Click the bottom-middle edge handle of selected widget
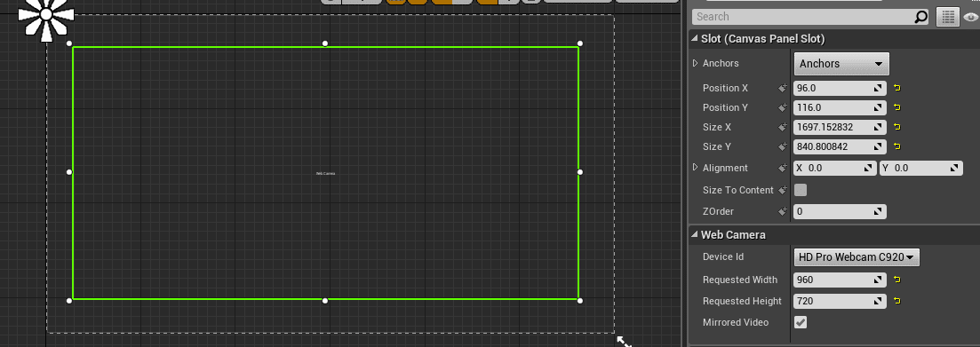This screenshot has width=980, height=347. pyautogui.click(x=325, y=301)
